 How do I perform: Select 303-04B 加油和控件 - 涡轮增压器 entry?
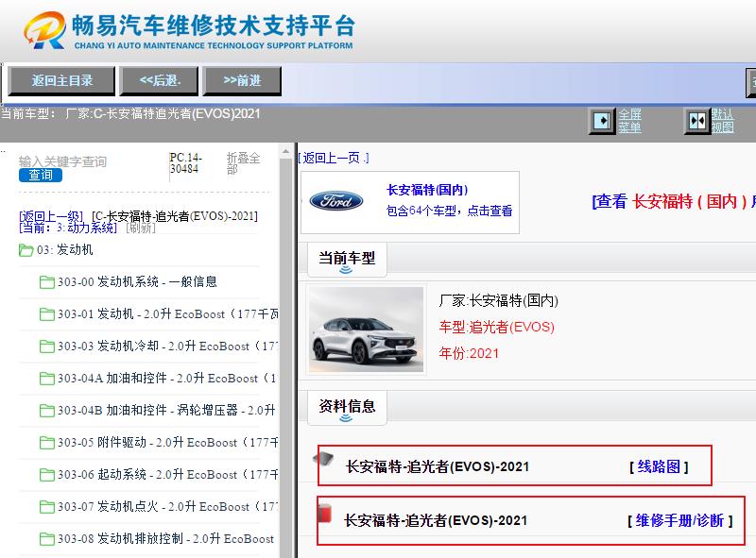pos(167,411)
